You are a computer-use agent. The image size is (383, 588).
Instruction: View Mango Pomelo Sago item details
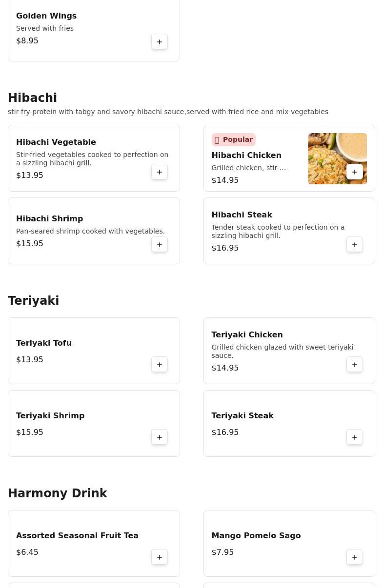coord(289,543)
